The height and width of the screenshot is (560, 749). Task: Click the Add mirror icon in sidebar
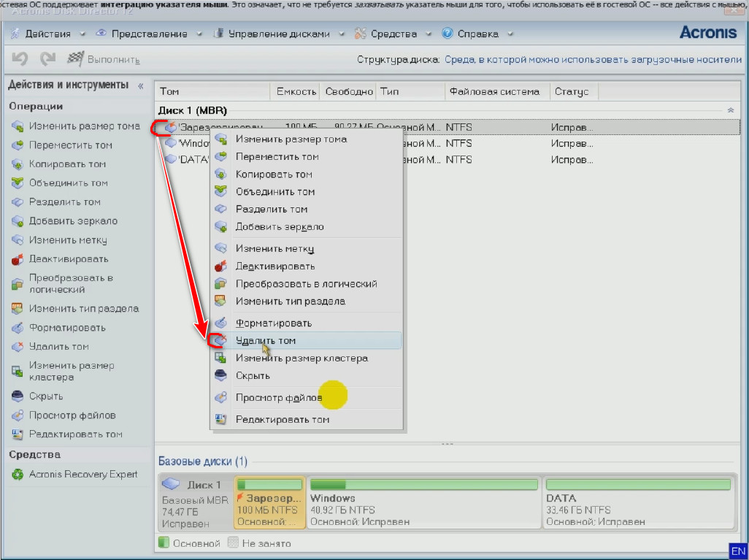tap(17, 221)
